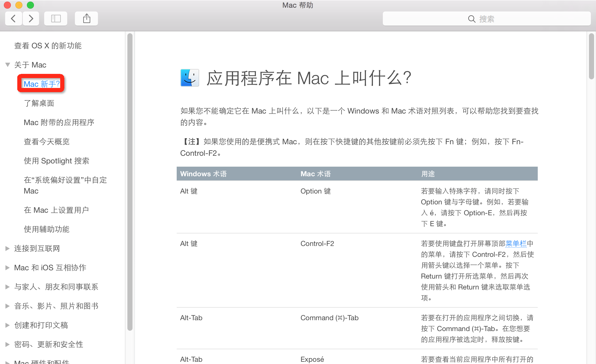The height and width of the screenshot is (364, 596).
Task: Select the Mac 新手? topic
Action: [x=42, y=84]
